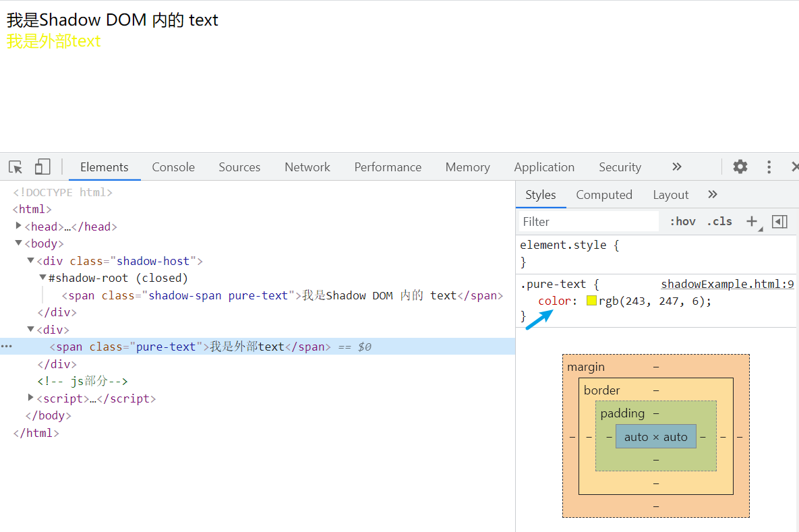Select the Computed sidebar tab
799x532 pixels.
click(604, 195)
